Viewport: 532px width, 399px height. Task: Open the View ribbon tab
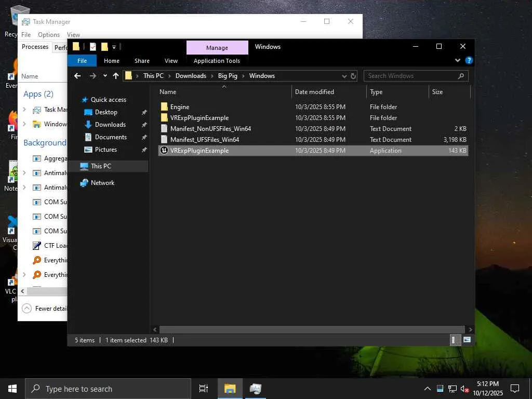pos(171,61)
